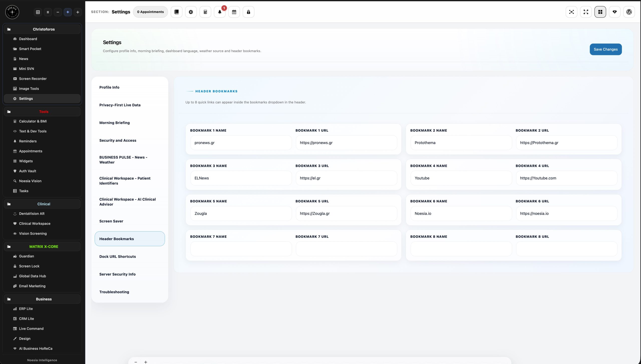
Task: Open Dashboard in the sidebar
Action: (x=42, y=39)
